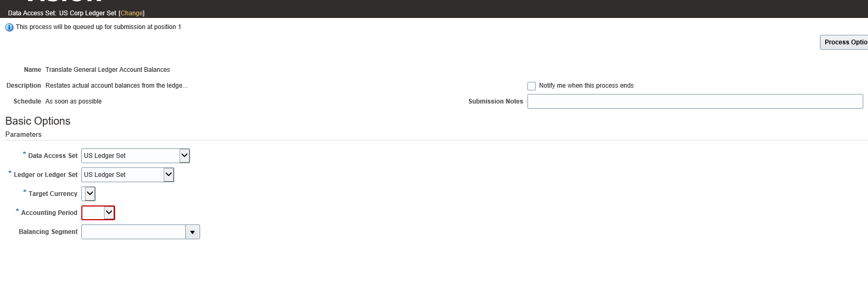Click the blue information icon beside queue message
The image size is (868, 291).
click(x=9, y=27)
